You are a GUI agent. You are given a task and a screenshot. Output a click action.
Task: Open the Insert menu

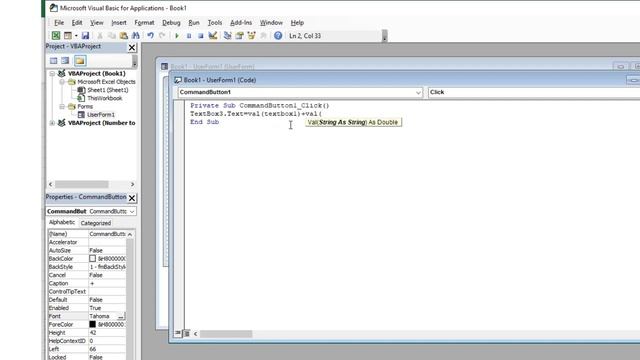tap(119, 23)
